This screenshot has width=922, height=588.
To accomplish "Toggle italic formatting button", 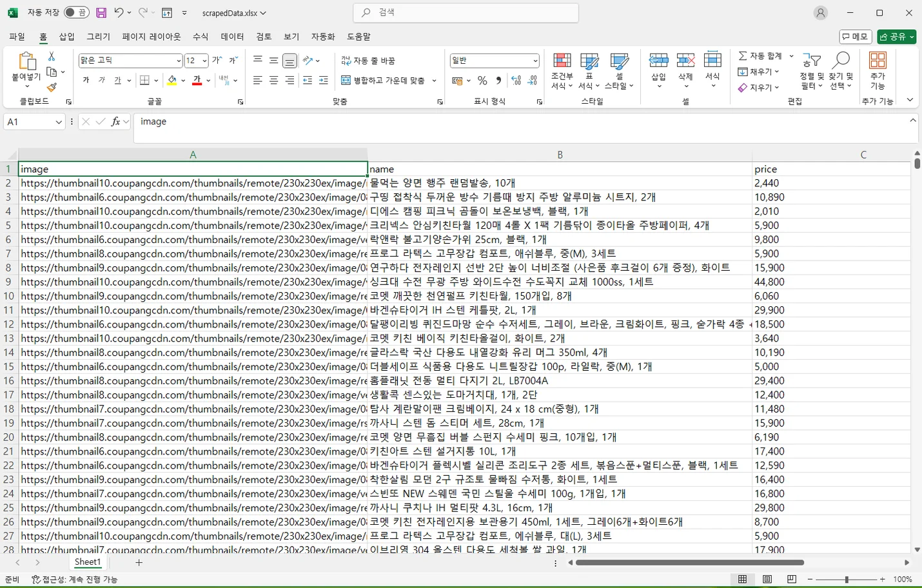I will point(101,80).
